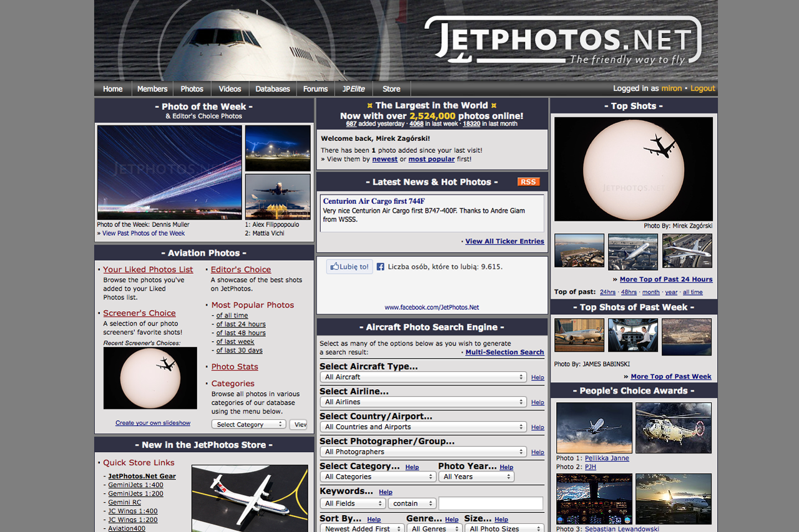
Task: Click the most popular link in welcome box
Action: (x=431, y=159)
